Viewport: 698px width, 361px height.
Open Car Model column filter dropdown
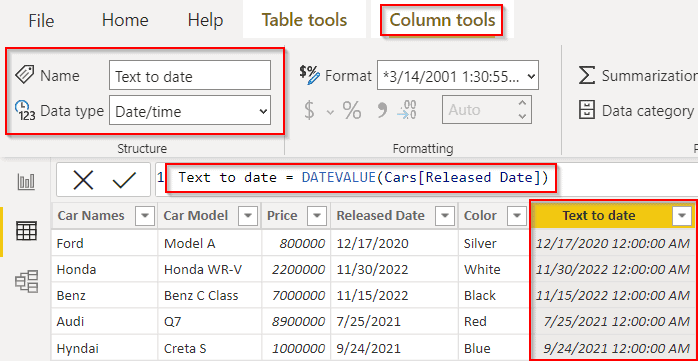click(x=248, y=216)
